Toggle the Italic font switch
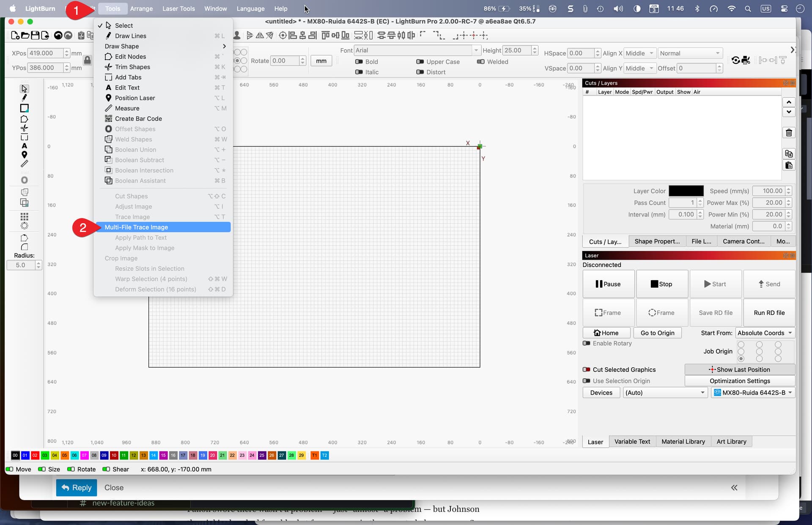The image size is (812, 525). coord(359,72)
